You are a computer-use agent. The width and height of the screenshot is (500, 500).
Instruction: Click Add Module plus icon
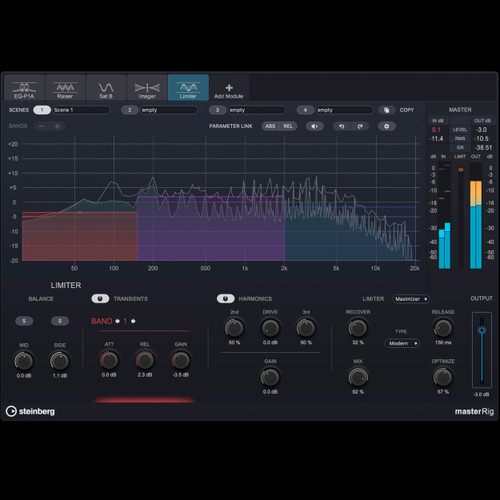click(x=229, y=88)
